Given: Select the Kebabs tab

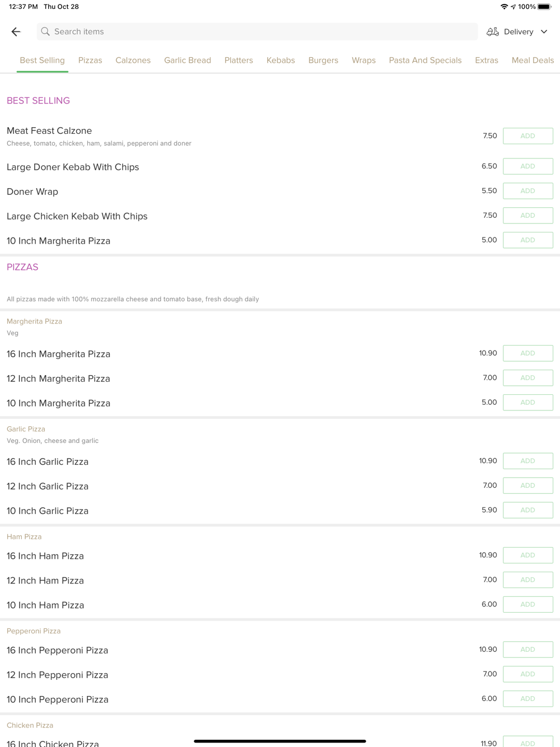Looking at the screenshot, I should pos(281,60).
